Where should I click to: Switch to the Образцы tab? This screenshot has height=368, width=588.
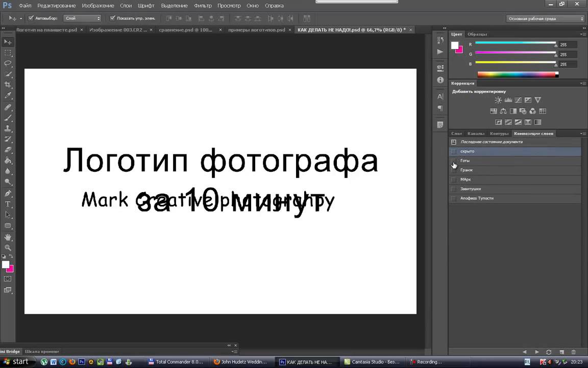477,34
